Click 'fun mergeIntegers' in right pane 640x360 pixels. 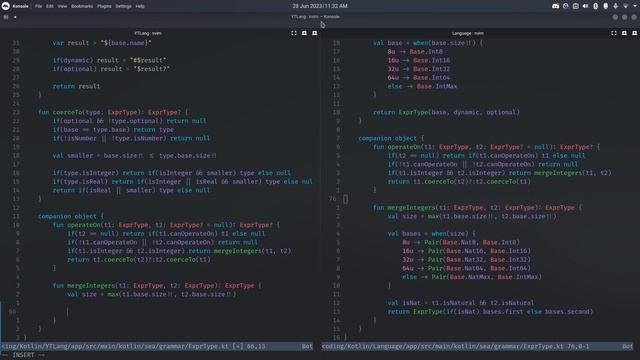point(478,207)
